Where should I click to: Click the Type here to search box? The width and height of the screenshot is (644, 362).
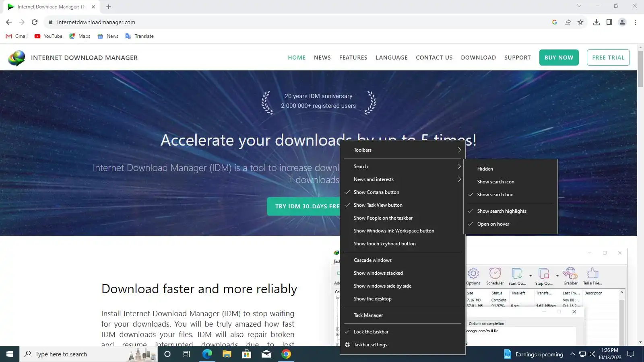point(89,354)
